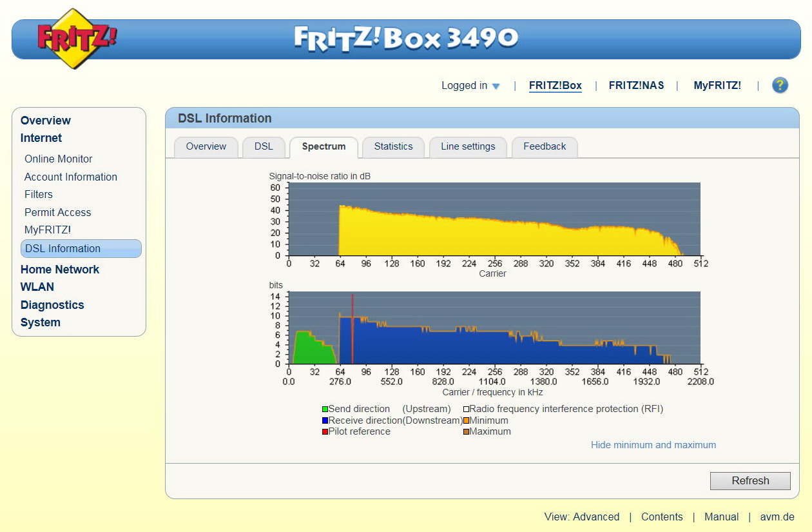Screen dimensions: 812x532
Task: Click the green Send direction legend swatch
Action: (x=325, y=409)
